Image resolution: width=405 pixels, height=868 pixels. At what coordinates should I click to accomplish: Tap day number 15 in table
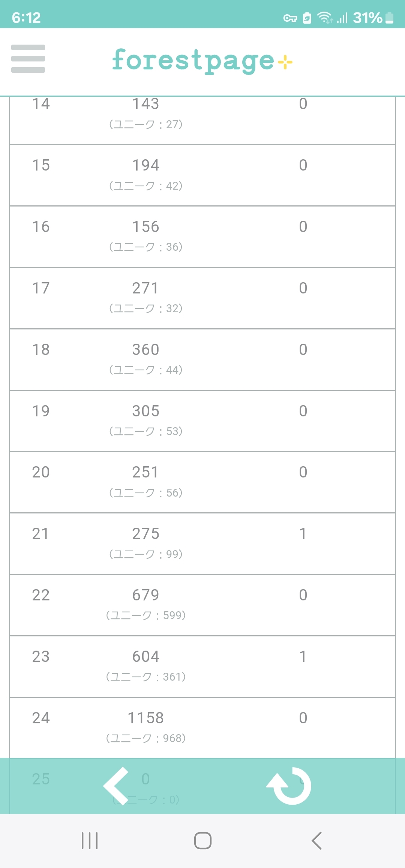(x=41, y=165)
